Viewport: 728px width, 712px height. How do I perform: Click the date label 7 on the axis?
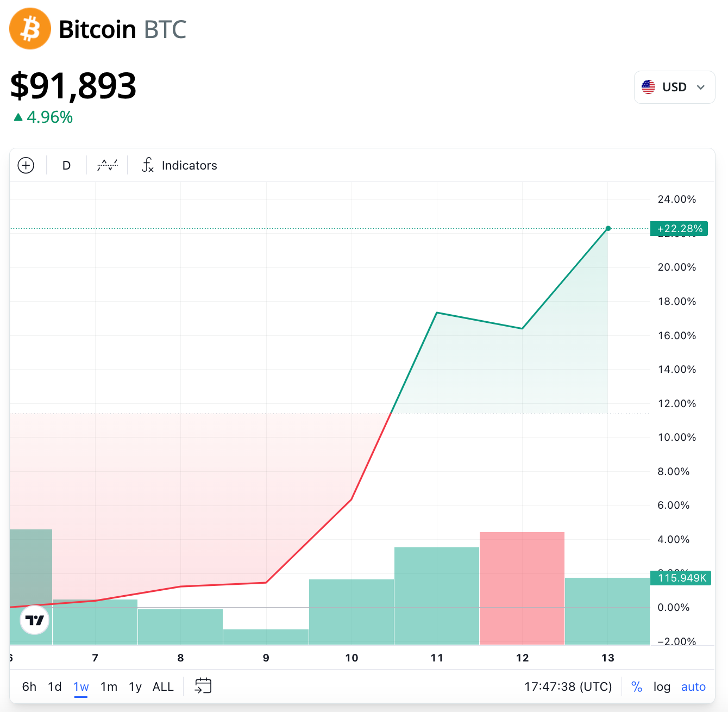(95, 658)
